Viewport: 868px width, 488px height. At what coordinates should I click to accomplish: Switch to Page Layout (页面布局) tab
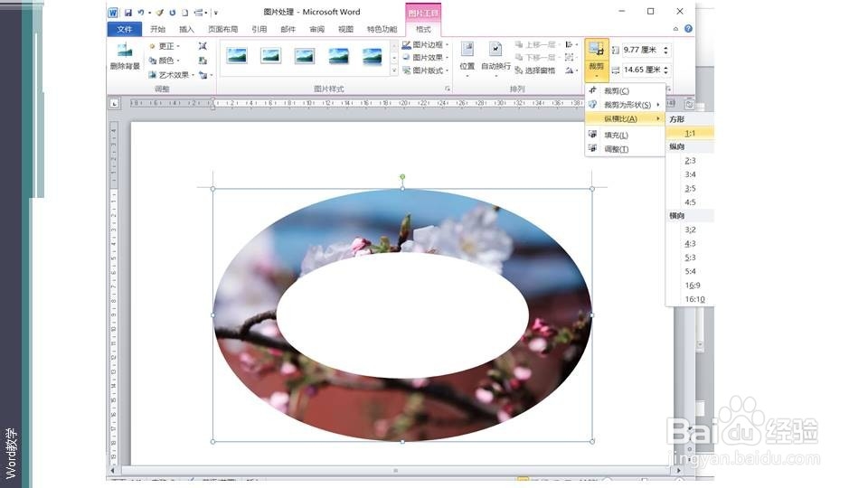pos(223,29)
